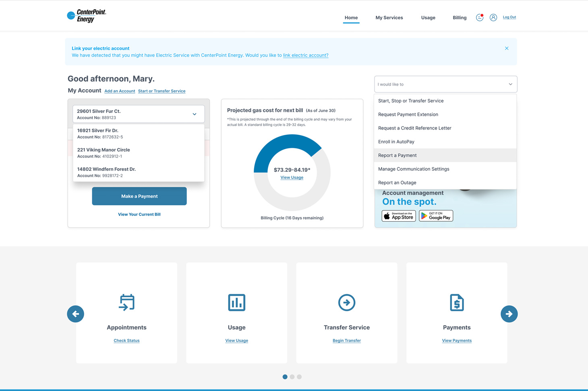Open the notifications message icon
This screenshot has height=391, width=588.
coord(479,17)
